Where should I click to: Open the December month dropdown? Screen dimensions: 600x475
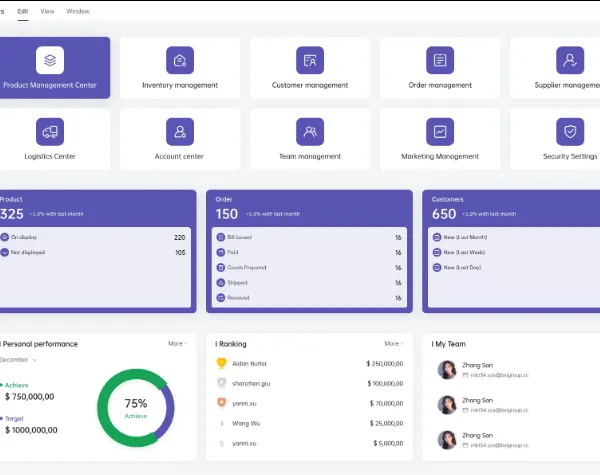tap(18, 360)
